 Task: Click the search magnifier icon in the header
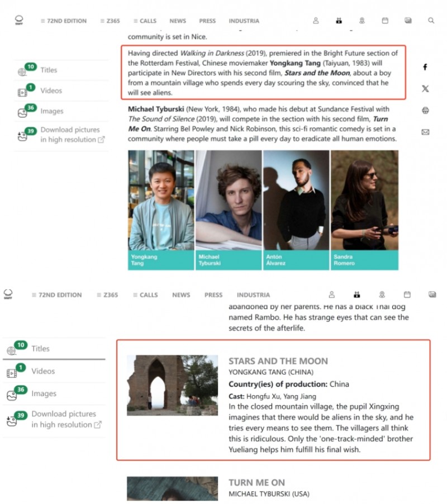click(x=431, y=21)
